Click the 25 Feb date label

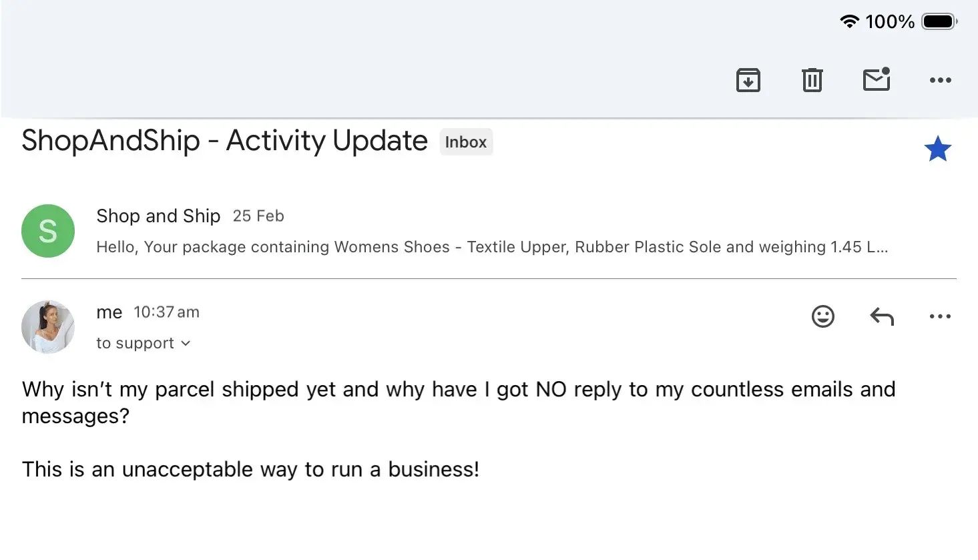(x=258, y=216)
